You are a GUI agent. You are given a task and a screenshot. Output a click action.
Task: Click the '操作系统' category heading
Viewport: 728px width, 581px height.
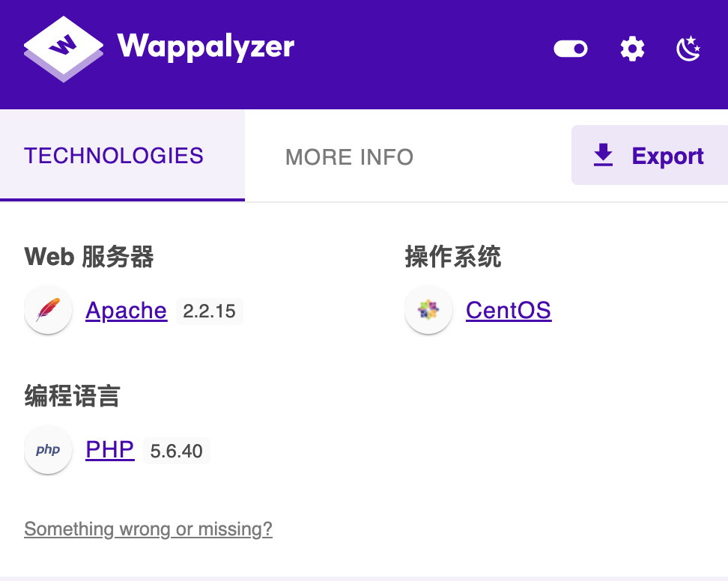click(x=452, y=257)
